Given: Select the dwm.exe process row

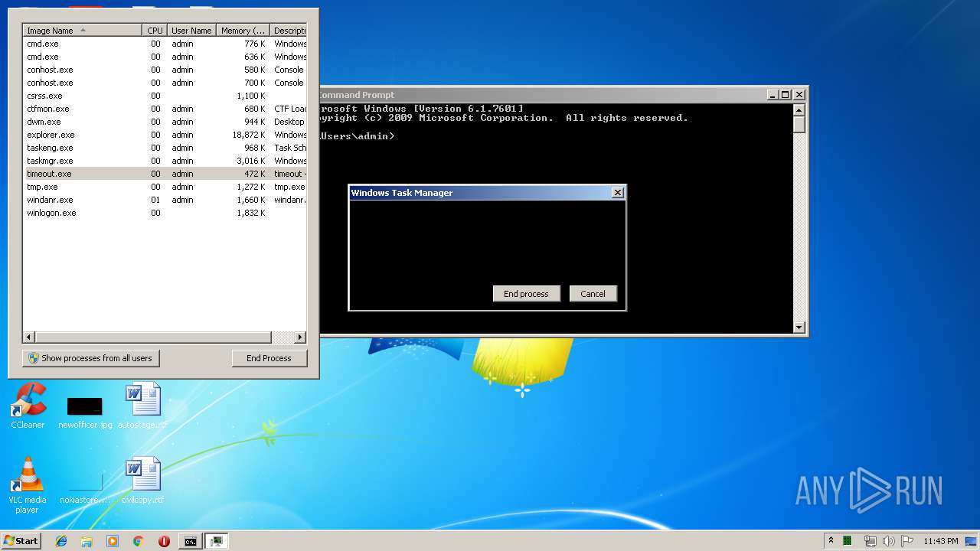Looking at the screenshot, I should click(165, 122).
